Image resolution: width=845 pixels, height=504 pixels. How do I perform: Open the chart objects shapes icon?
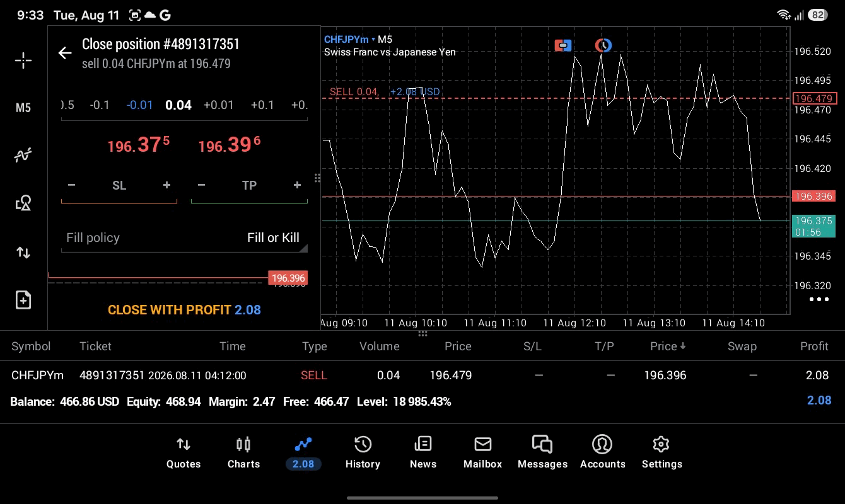23,203
